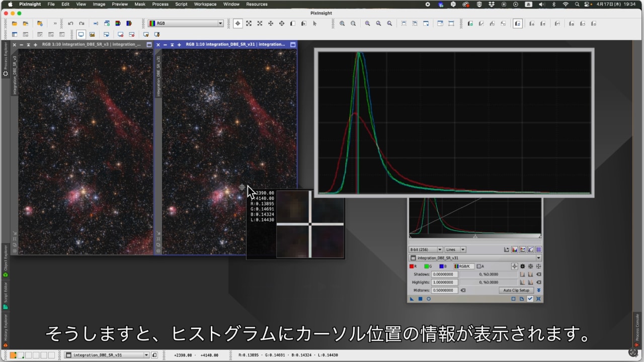644x362 pixels.
Task: Click the readout mode asterisk icon in histogram panel
Action: point(515,266)
